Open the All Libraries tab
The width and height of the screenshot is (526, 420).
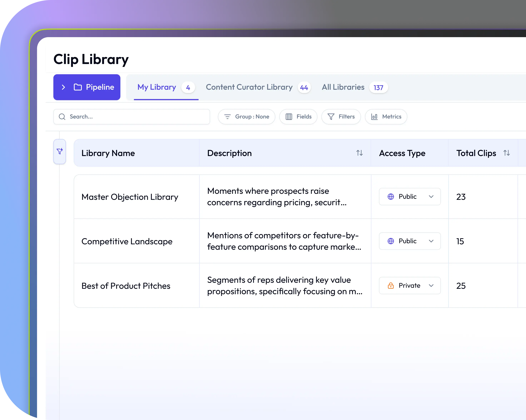coord(343,87)
